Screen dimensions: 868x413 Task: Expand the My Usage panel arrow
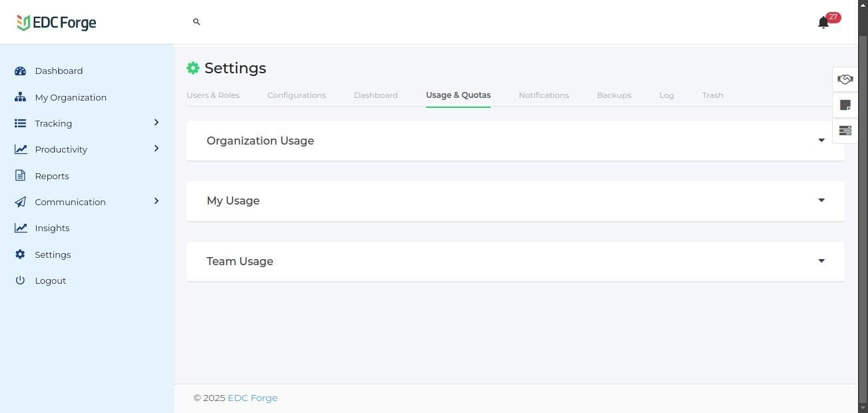click(821, 201)
